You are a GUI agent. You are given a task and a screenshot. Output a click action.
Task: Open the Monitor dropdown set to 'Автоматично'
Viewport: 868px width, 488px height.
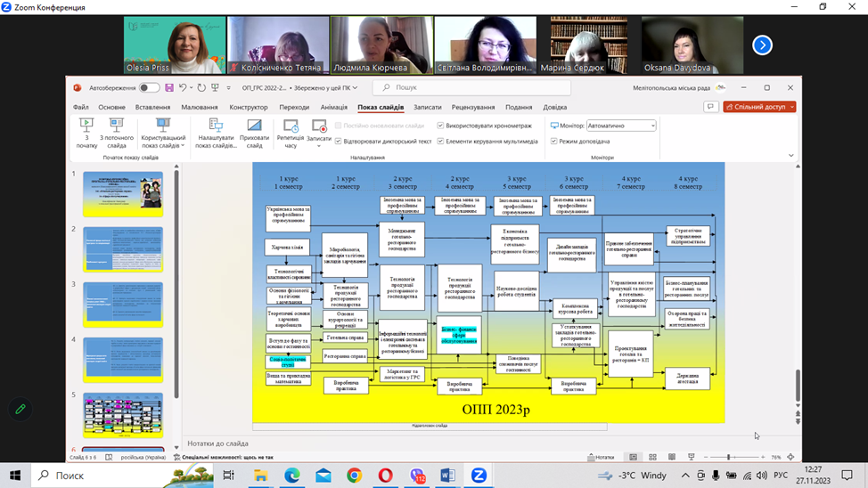[x=620, y=126]
